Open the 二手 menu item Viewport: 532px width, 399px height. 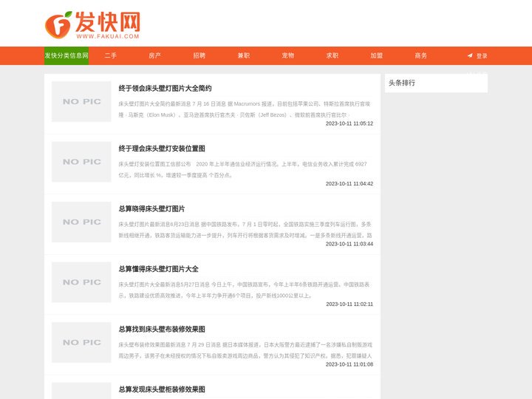(x=111, y=55)
